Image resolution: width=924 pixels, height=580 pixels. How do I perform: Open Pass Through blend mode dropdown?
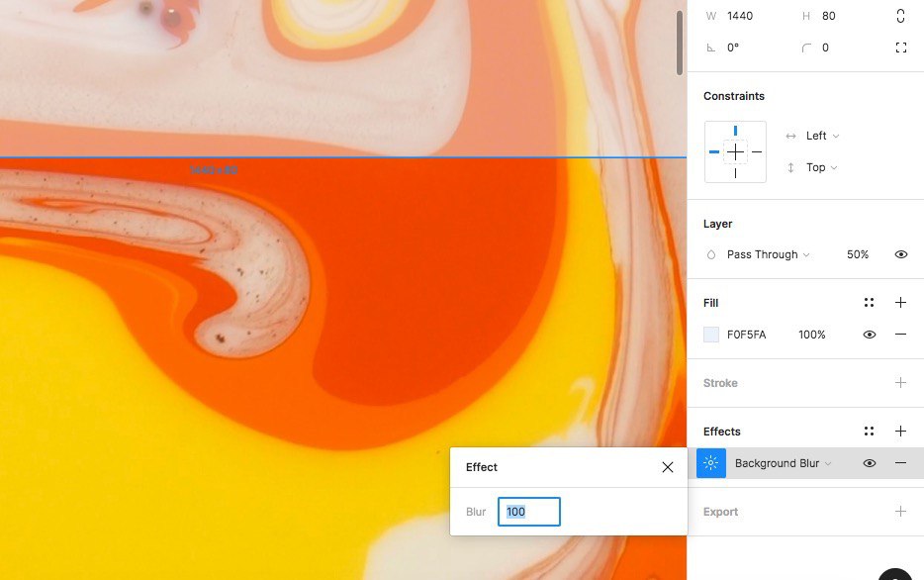click(768, 254)
